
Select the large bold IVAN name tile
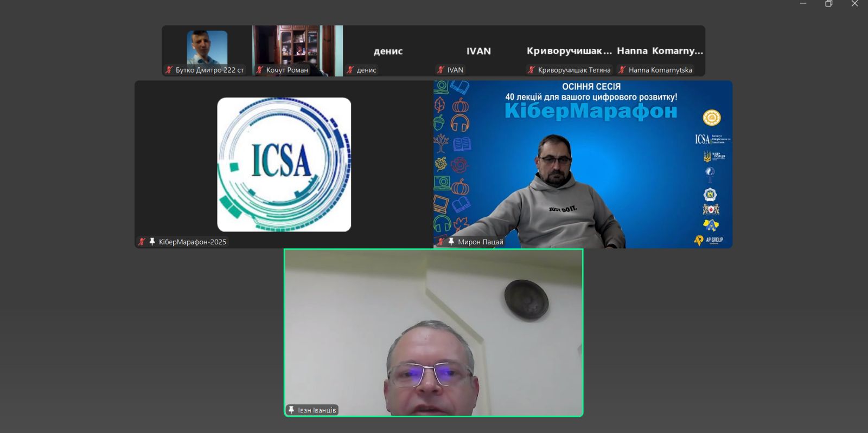click(x=478, y=51)
